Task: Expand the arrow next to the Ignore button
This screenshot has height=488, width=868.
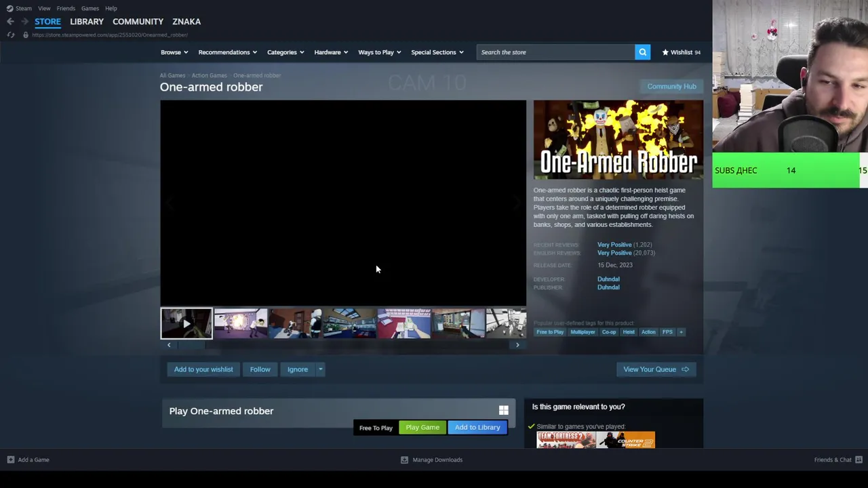Action: (x=320, y=369)
